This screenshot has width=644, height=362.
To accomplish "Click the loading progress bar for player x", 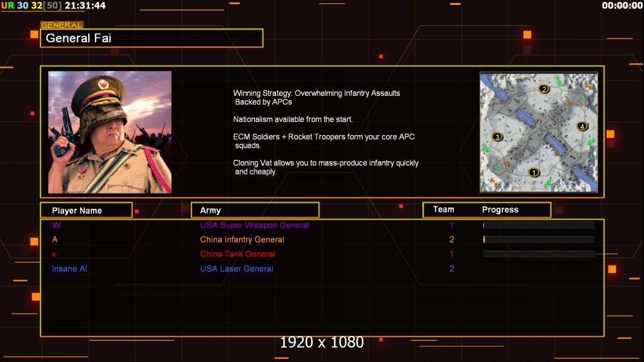I will (538, 254).
